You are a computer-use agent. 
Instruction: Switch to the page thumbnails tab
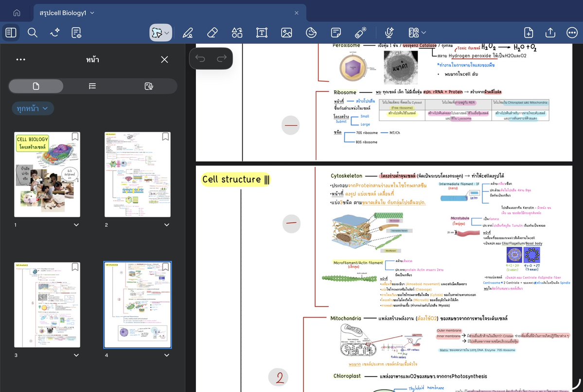pos(36,86)
